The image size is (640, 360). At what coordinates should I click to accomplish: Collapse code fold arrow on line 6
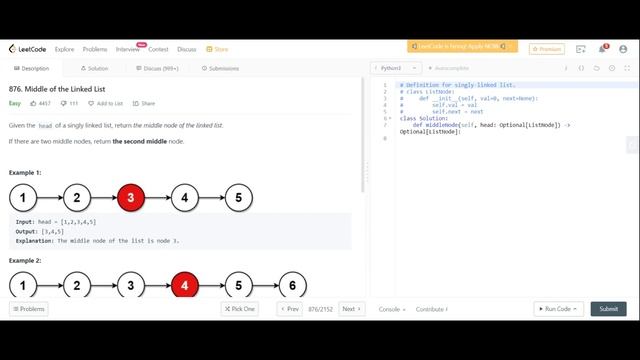tap(390, 118)
